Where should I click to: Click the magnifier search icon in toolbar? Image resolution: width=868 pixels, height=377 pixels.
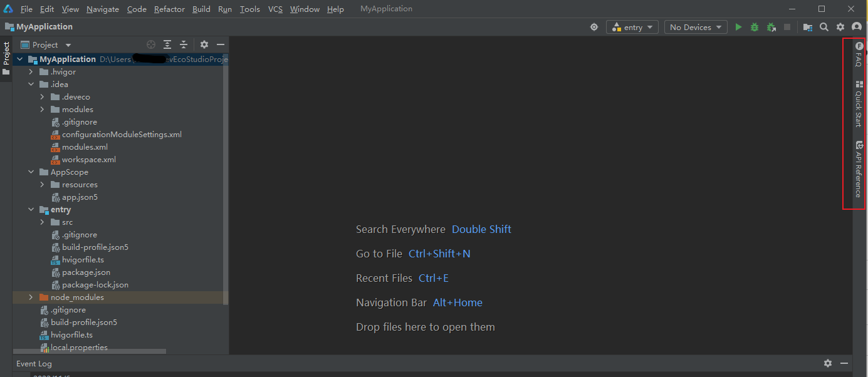coord(824,27)
